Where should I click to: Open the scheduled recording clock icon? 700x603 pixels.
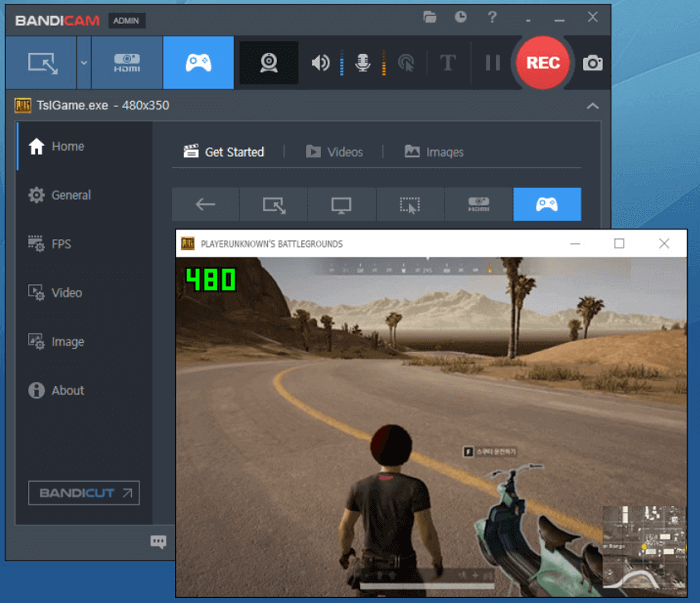pos(460,17)
